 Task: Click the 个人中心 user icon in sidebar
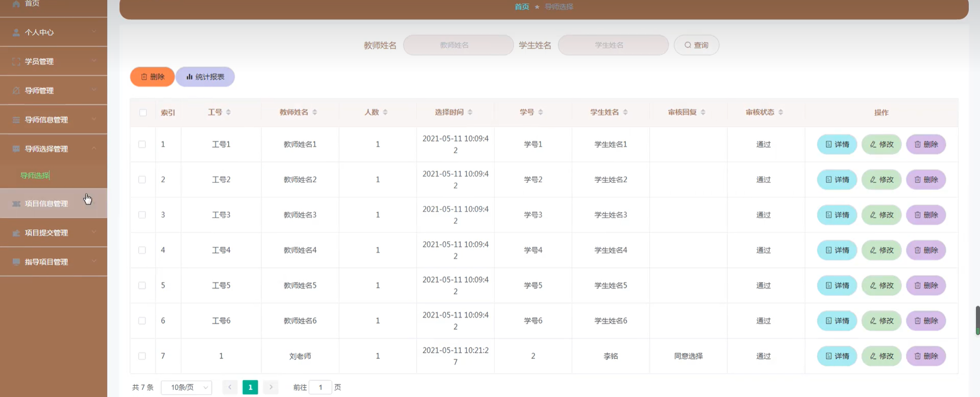[x=16, y=32]
